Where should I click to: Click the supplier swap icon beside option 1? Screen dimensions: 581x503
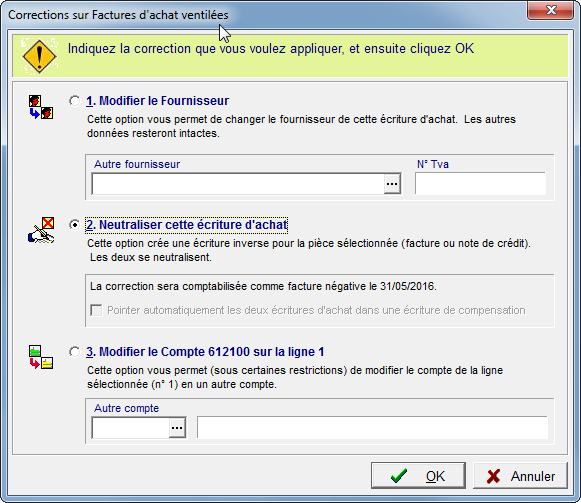click(41, 107)
